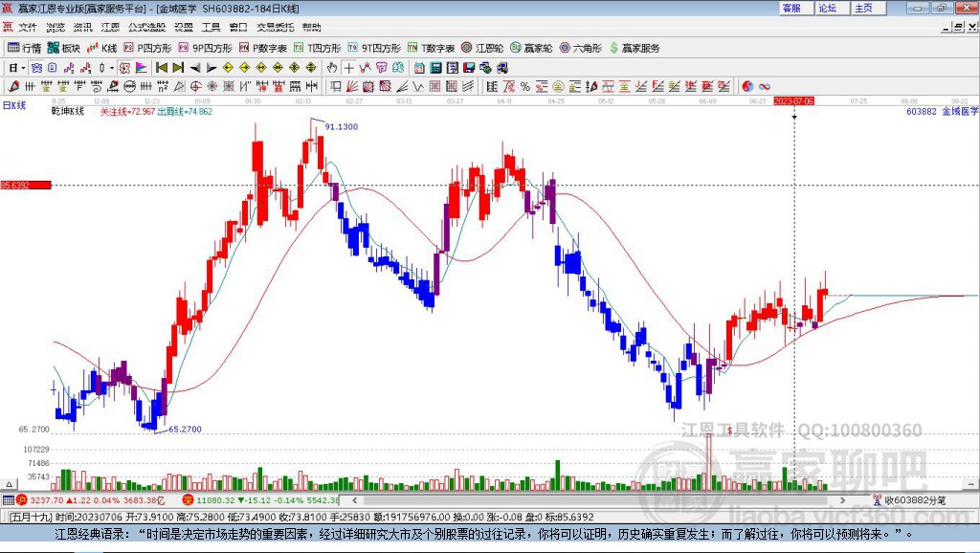Select the Gann fan drawing tool
The width and height of the screenshot is (980, 553).
352,86
